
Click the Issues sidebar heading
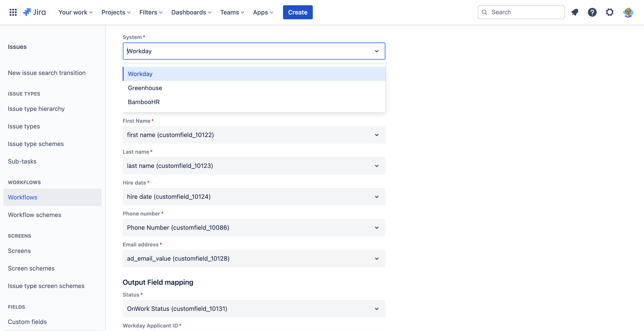click(17, 47)
